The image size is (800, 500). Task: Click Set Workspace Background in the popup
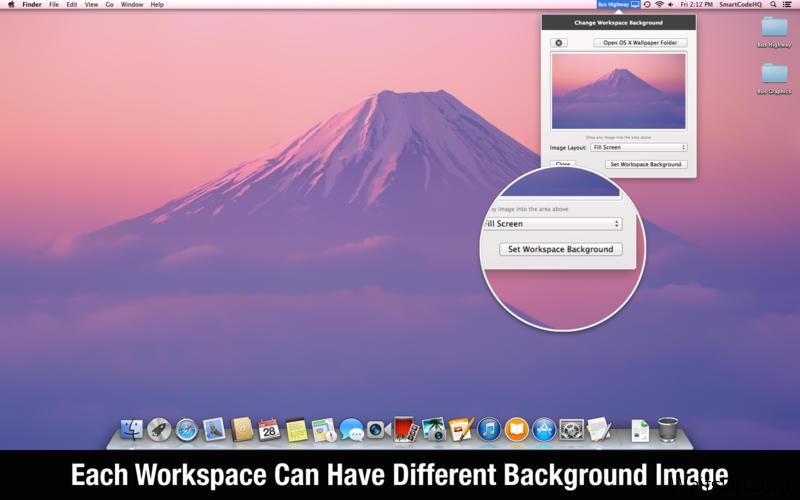coord(646,164)
